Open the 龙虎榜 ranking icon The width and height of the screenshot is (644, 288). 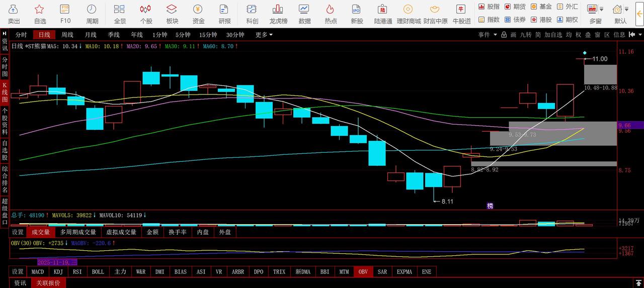pos(278,14)
